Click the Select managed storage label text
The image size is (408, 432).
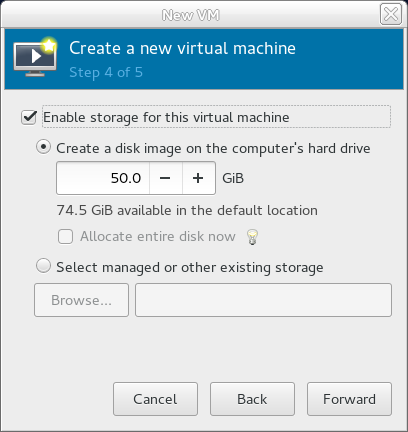coord(190,267)
